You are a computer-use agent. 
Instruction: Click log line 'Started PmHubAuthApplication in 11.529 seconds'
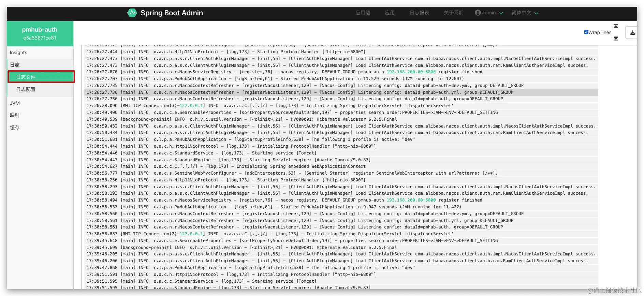click(x=341, y=79)
